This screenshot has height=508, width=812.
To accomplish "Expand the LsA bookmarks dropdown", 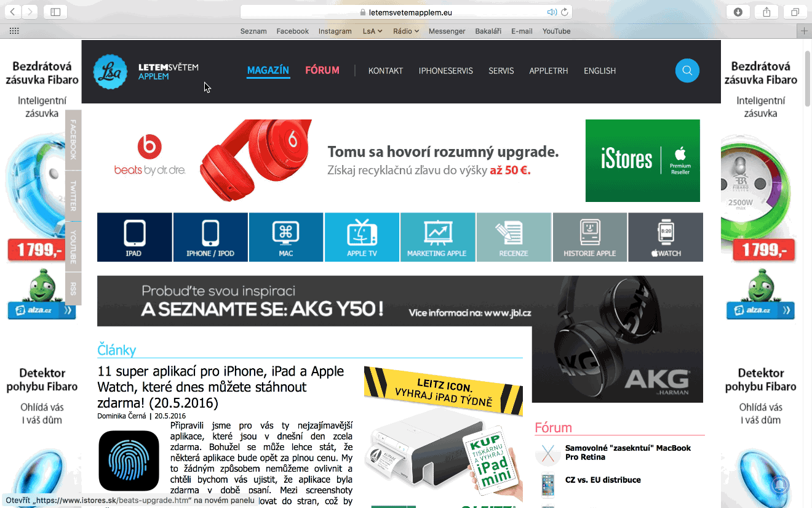I will [372, 31].
